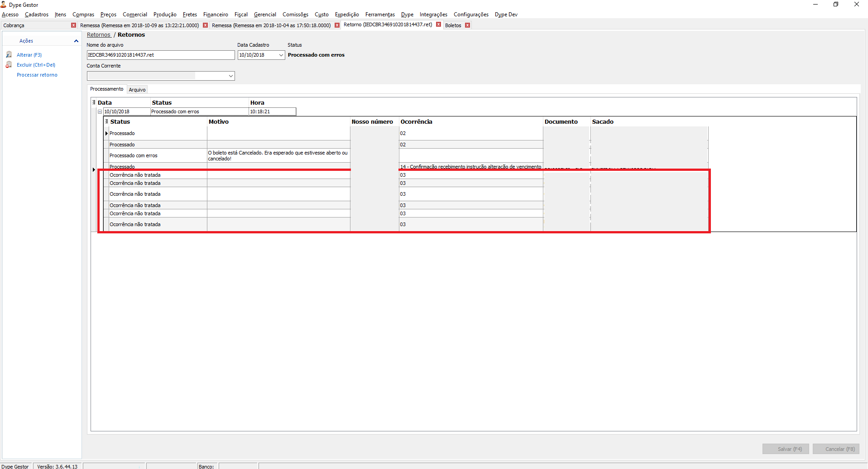Collapse the 10/10/2018 master row
Screen dimensions: 868x469
point(100,111)
